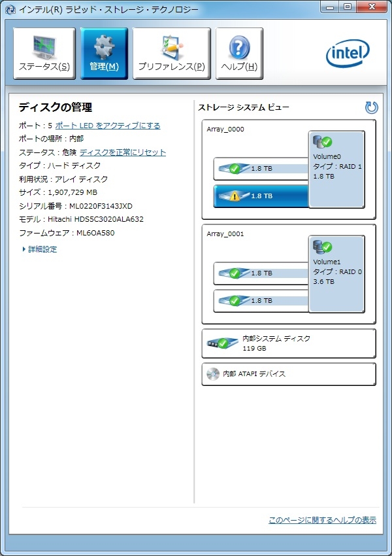Click ディスクを正常にリセット link
The height and width of the screenshot is (556, 392).
click(123, 152)
